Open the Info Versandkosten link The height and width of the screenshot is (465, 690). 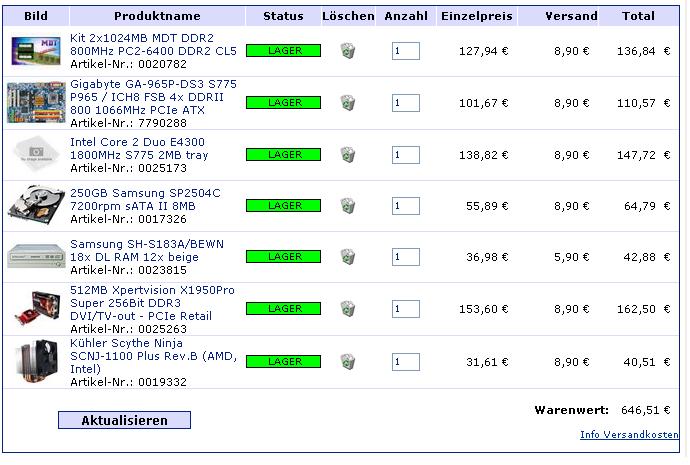point(629,435)
